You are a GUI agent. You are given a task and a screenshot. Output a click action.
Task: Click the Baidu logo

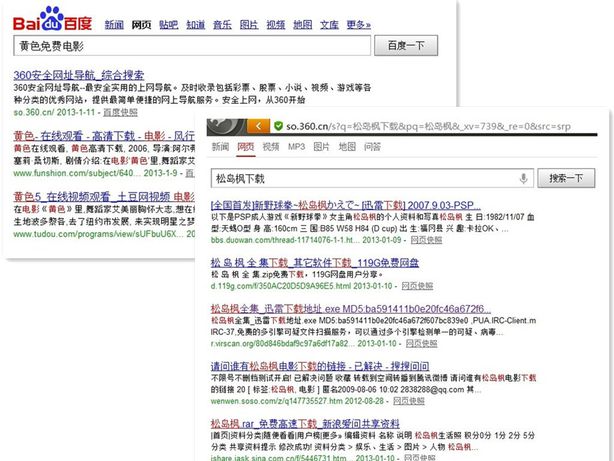(52, 20)
